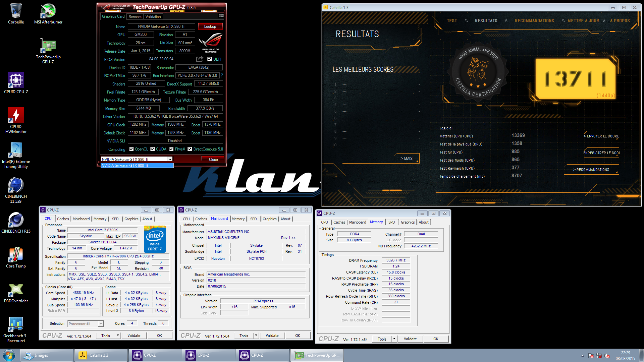Switch to Catzilla 1.3 taskbar item
644x362 pixels.
101,355
